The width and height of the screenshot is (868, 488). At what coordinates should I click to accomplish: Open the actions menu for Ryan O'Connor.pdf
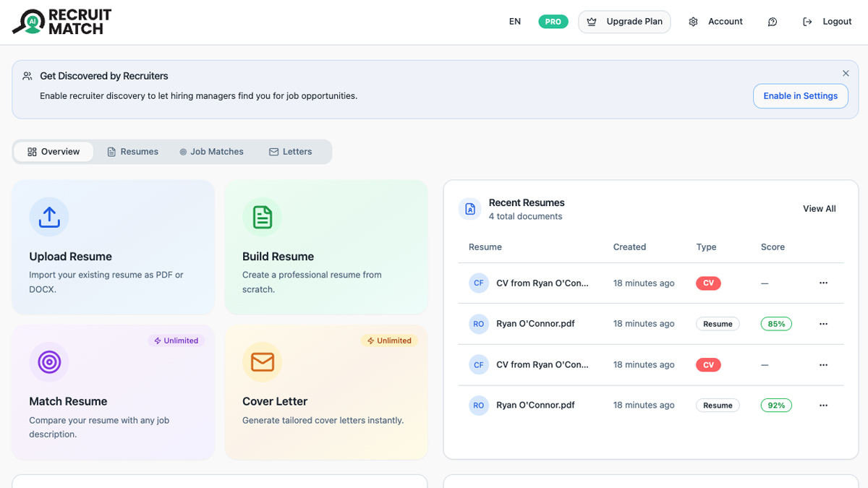click(823, 323)
